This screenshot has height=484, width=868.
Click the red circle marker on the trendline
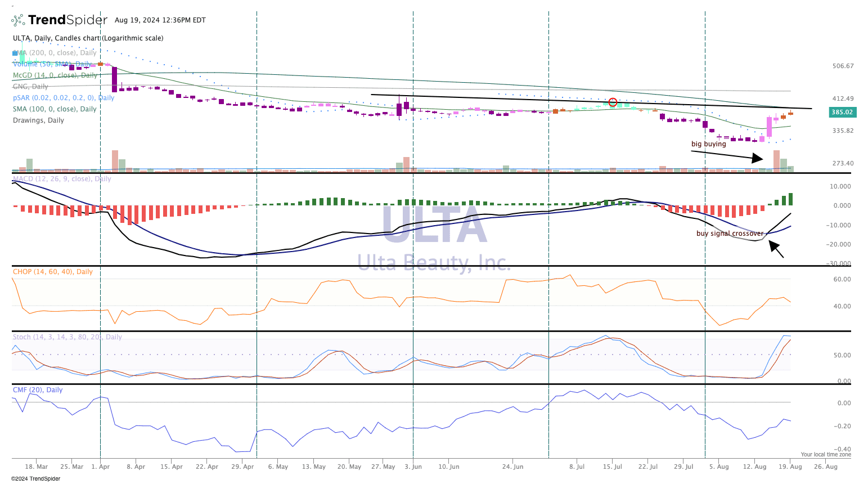pyautogui.click(x=613, y=102)
